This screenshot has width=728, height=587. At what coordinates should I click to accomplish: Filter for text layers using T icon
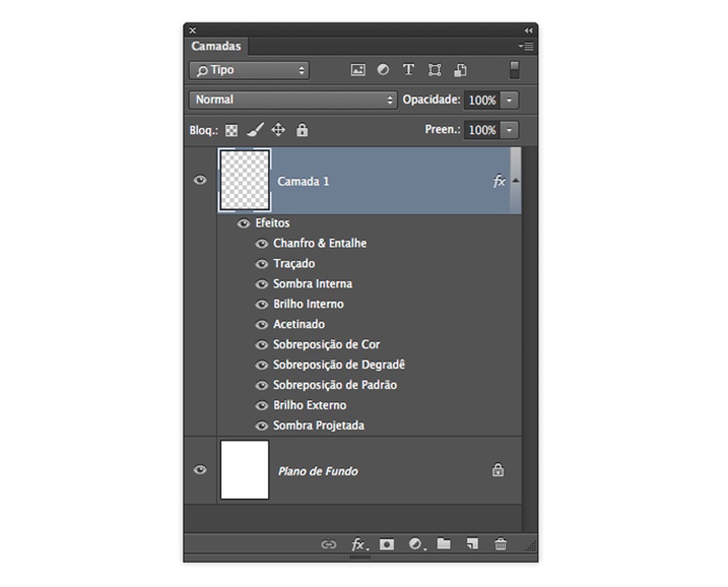point(408,70)
